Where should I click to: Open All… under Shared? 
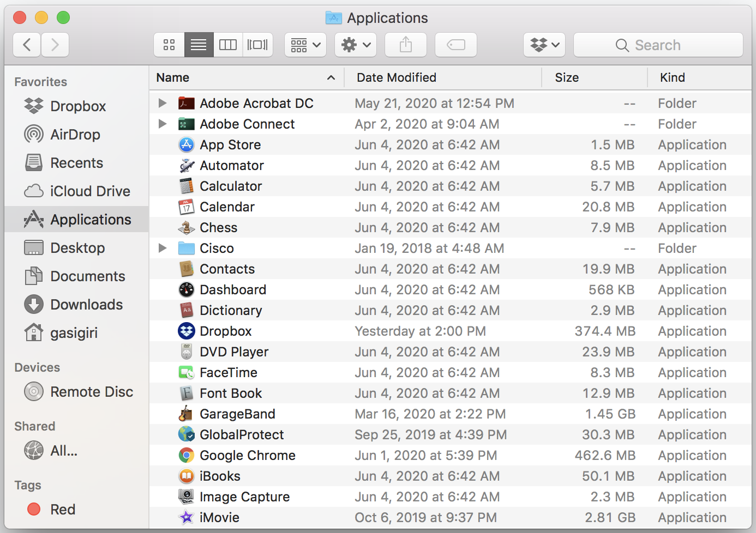76,451
